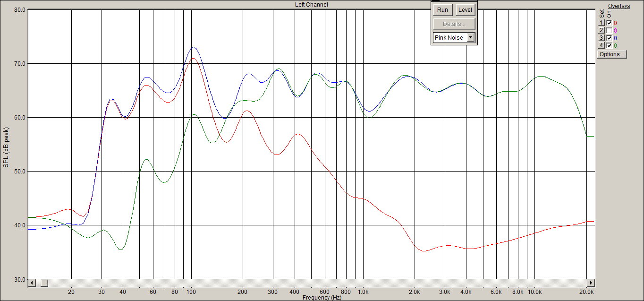Click the 30.0 value on SPL axis
Viewport: 644px width, 301px height.
pyautogui.click(x=20, y=279)
